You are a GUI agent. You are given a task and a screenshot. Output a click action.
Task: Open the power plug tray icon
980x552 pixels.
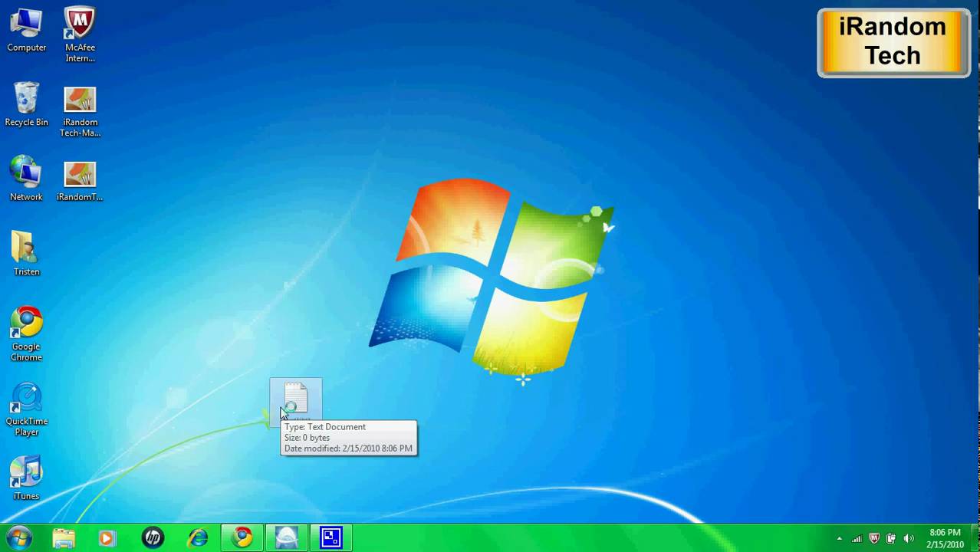click(x=891, y=538)
